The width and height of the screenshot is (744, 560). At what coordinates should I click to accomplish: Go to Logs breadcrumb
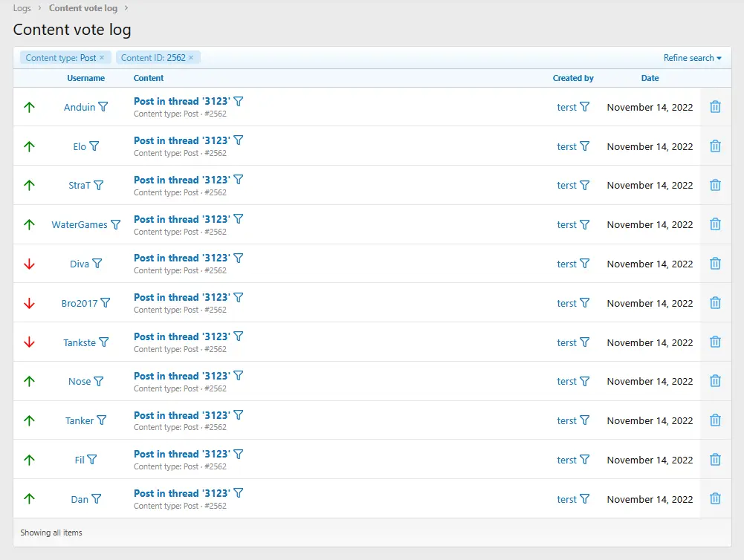coord(22,8)
